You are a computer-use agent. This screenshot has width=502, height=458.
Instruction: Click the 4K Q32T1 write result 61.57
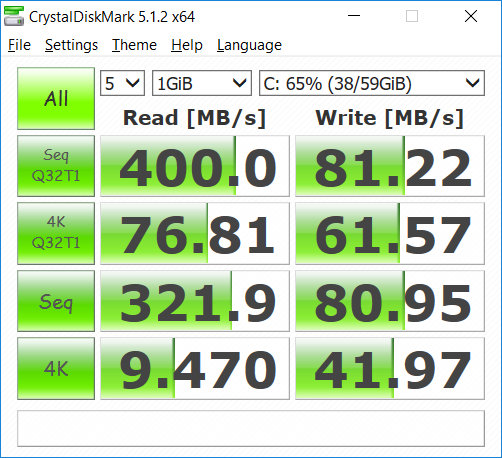[x=390, y=233]
